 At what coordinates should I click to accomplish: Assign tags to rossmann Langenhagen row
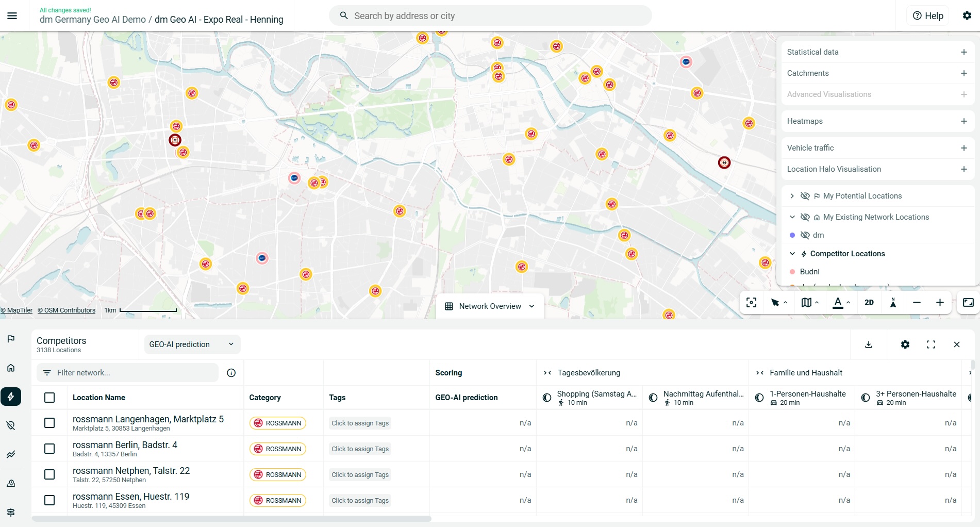tap(360, 423)
